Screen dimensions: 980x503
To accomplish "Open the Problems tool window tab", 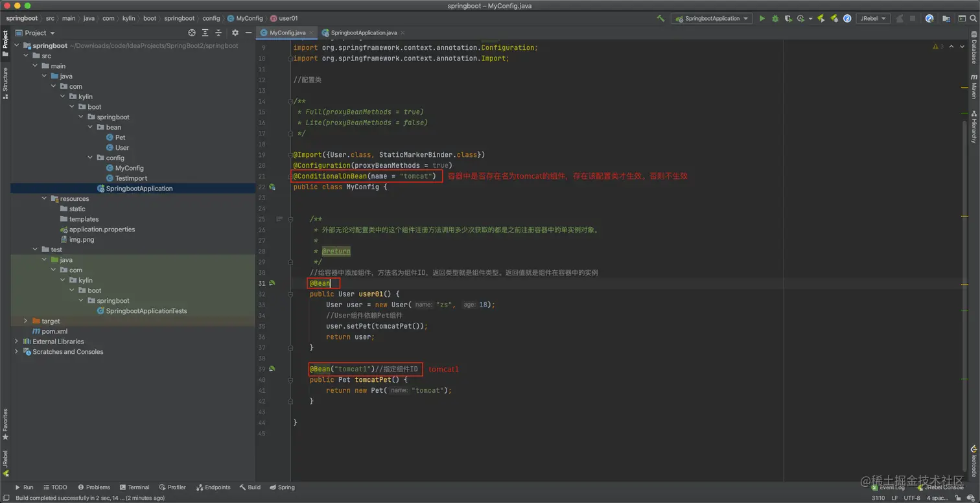I will 94,487.
